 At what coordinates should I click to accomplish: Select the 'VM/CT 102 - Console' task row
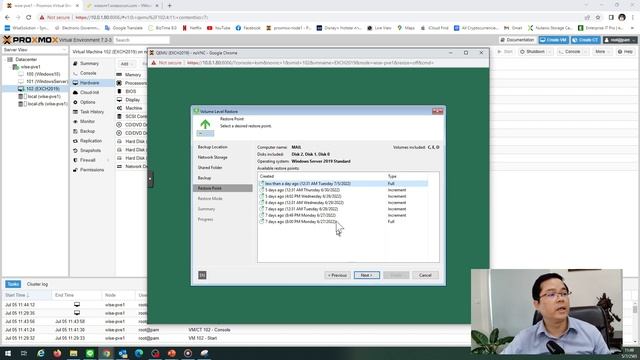(237, 330)
